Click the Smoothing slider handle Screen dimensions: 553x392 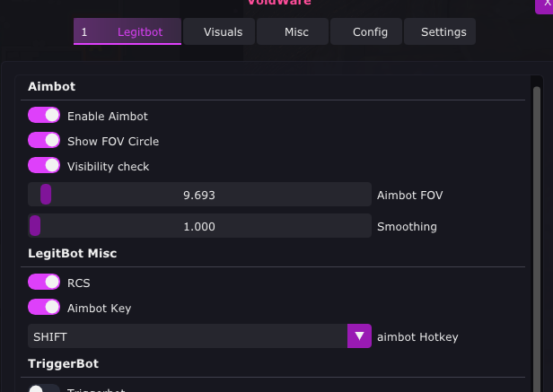pyautogui.click(x=35, y=227)
